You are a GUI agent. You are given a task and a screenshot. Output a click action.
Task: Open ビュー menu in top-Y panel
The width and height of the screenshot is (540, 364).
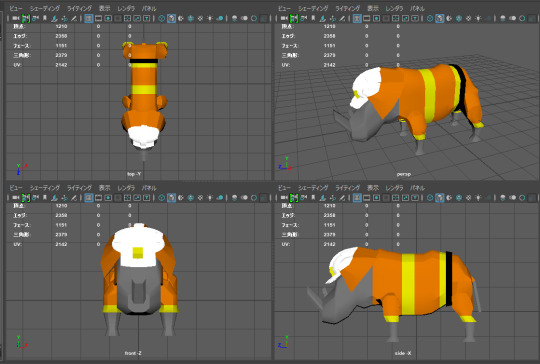pyautogui.click(x=16, y=8)
